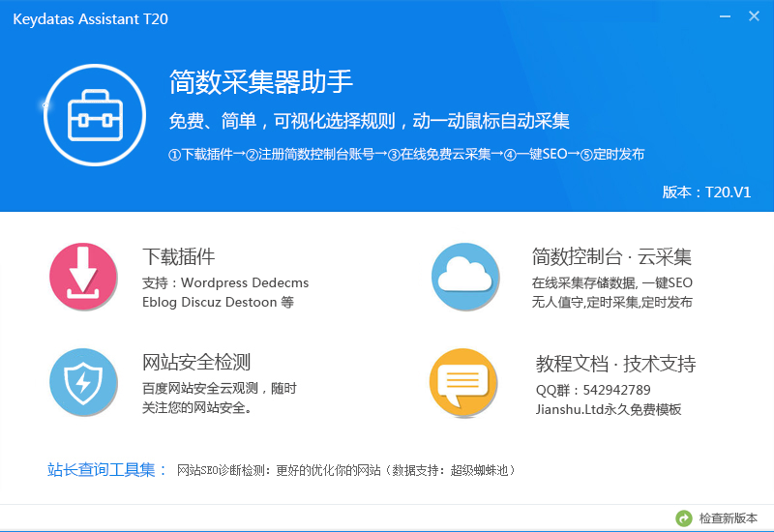Click the 免费、简单 slogan line
The image size is (774, 532).
point(370,121)
